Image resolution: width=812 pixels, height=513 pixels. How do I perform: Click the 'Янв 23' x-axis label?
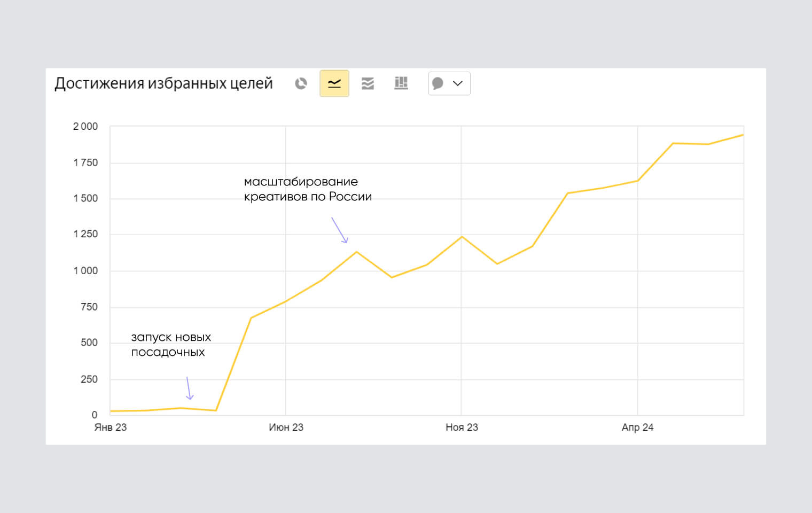pyautogui.click(x=111, y=428)
